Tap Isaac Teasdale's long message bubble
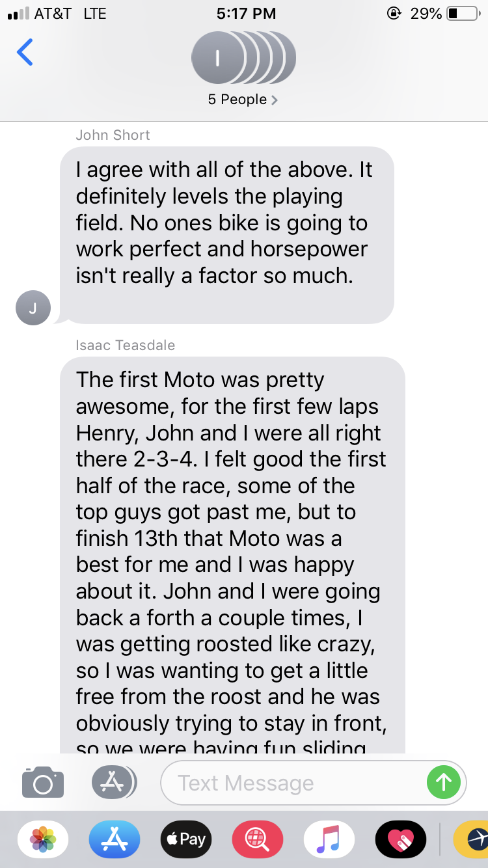The width and height of the screenshot is (488, 868). point(232,553)
